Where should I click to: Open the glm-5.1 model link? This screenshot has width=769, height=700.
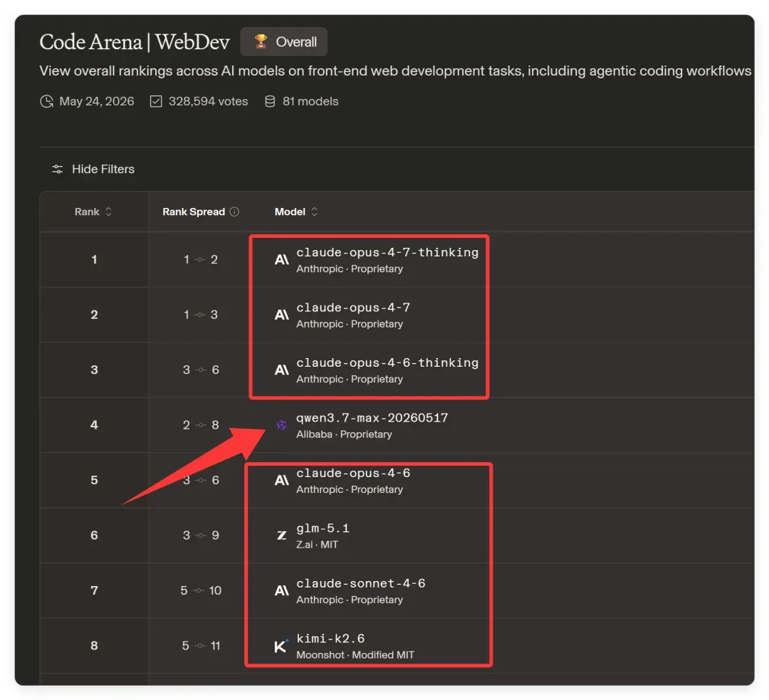click(323, 528)
